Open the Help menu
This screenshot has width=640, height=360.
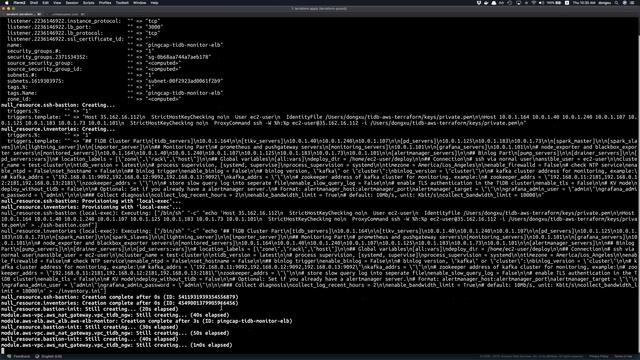154,2
